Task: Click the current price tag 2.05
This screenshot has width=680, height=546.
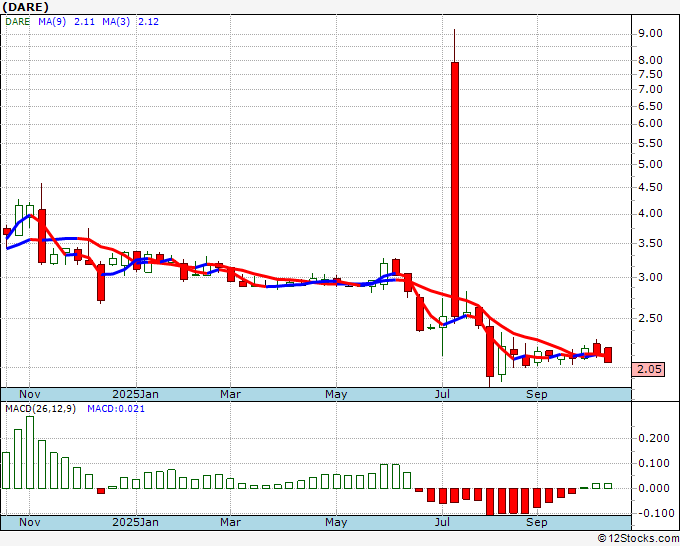Action: click(648, 369)
